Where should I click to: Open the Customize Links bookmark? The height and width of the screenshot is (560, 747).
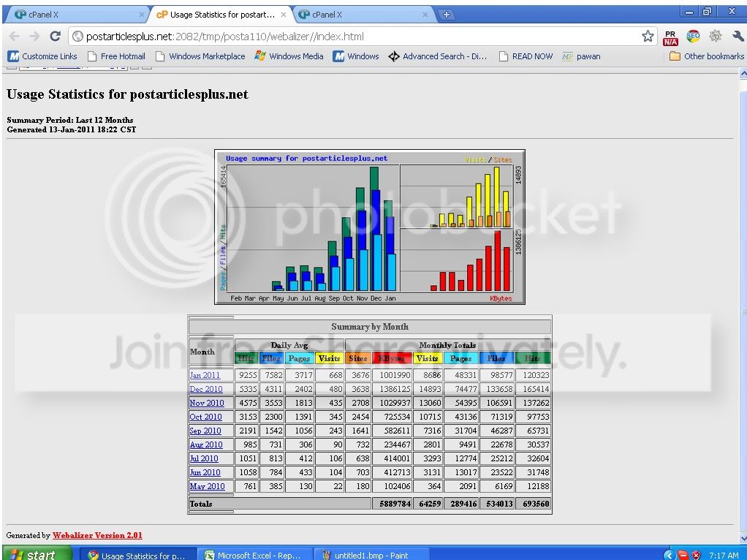pyautogui.click(x=43, y=56)
